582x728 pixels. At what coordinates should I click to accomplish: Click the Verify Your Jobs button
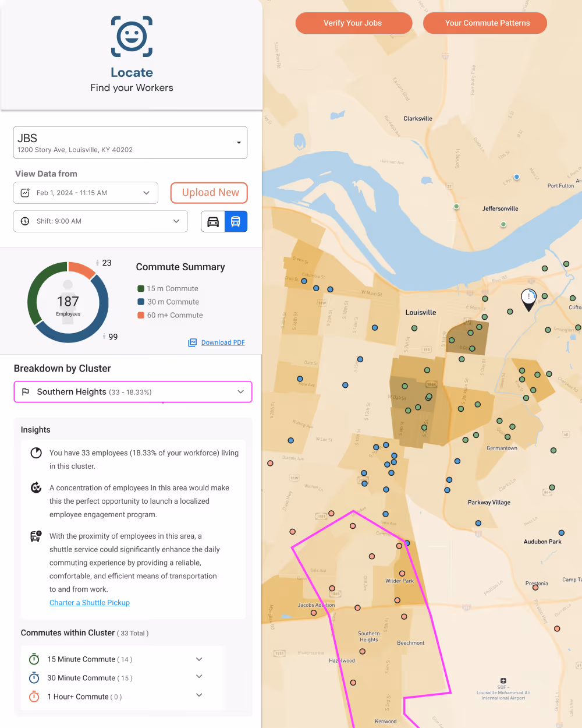coord(353,23)
